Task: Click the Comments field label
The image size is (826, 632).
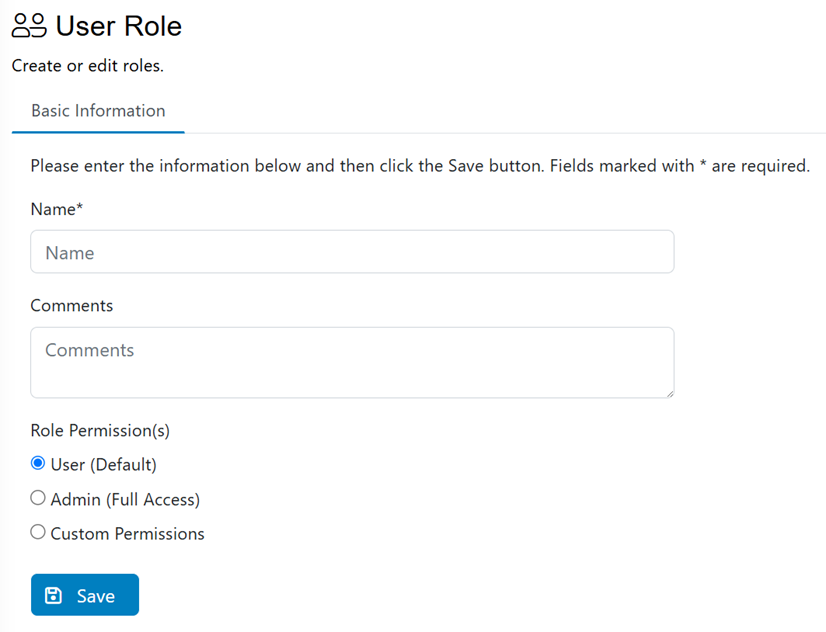Action: click(x=72, y=305)
